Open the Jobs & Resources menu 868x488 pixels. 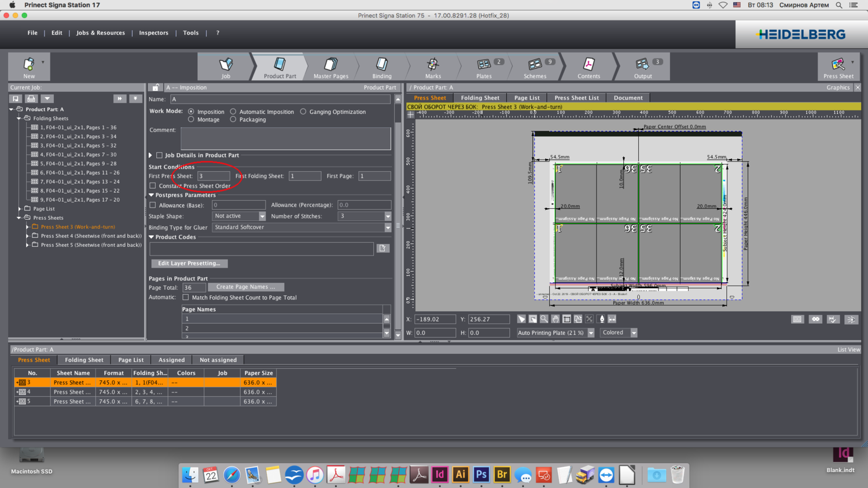100,33
